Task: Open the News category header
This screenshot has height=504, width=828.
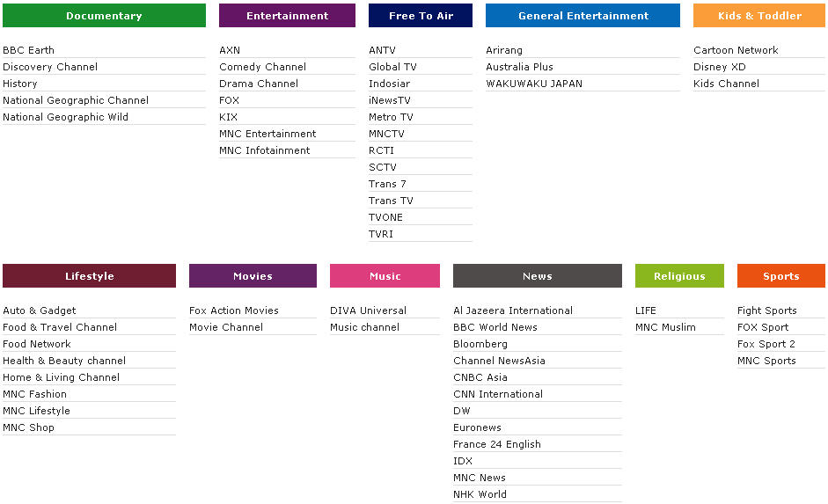Action: (538, 276)
